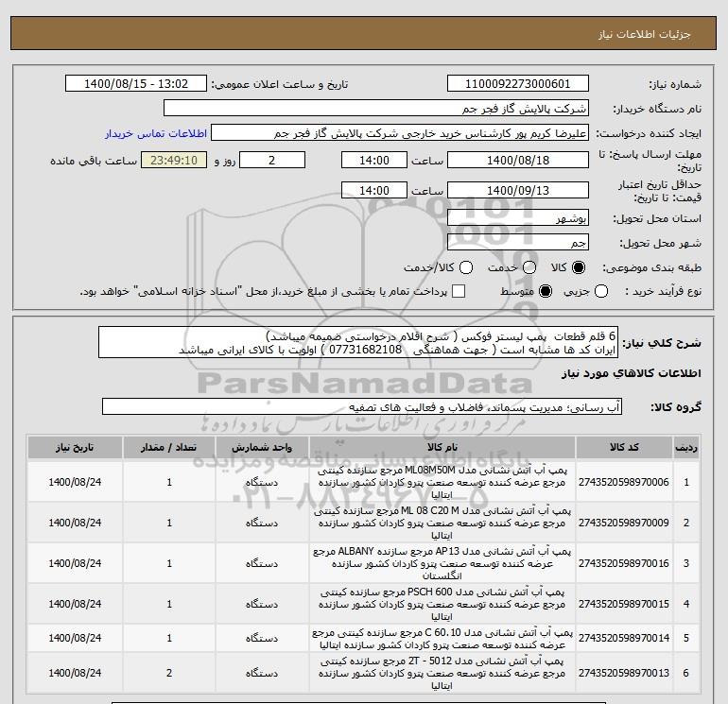
Task: Select product code 2743520598970016
Action: pos(624,563)
